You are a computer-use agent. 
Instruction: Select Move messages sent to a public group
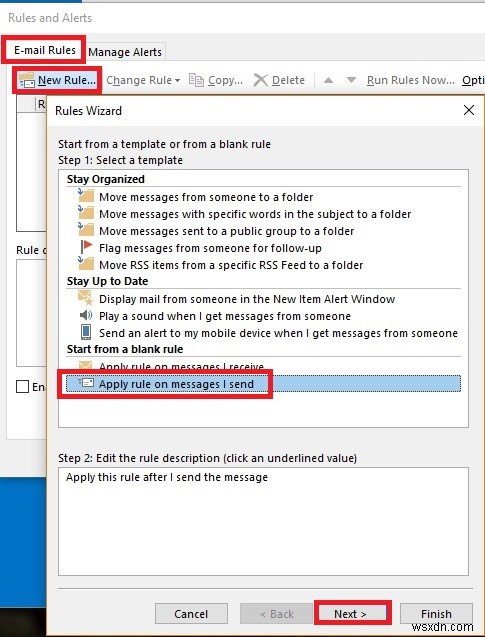point(263,231)
